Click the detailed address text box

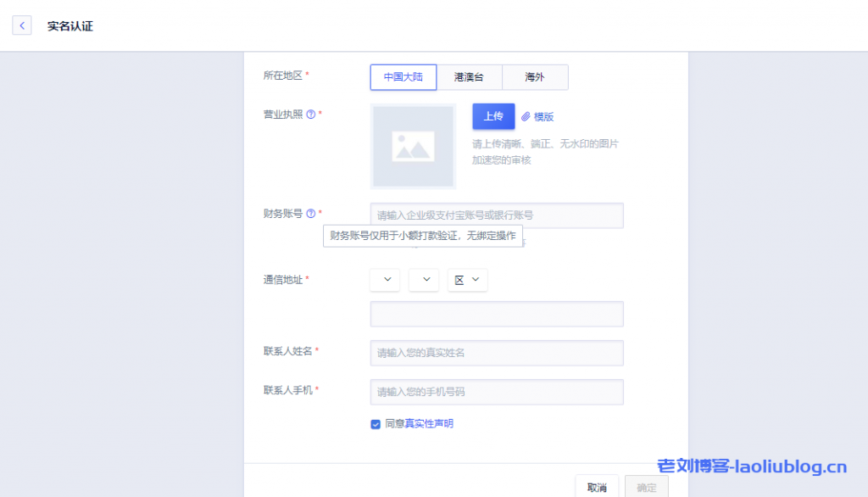click(497, 314)
